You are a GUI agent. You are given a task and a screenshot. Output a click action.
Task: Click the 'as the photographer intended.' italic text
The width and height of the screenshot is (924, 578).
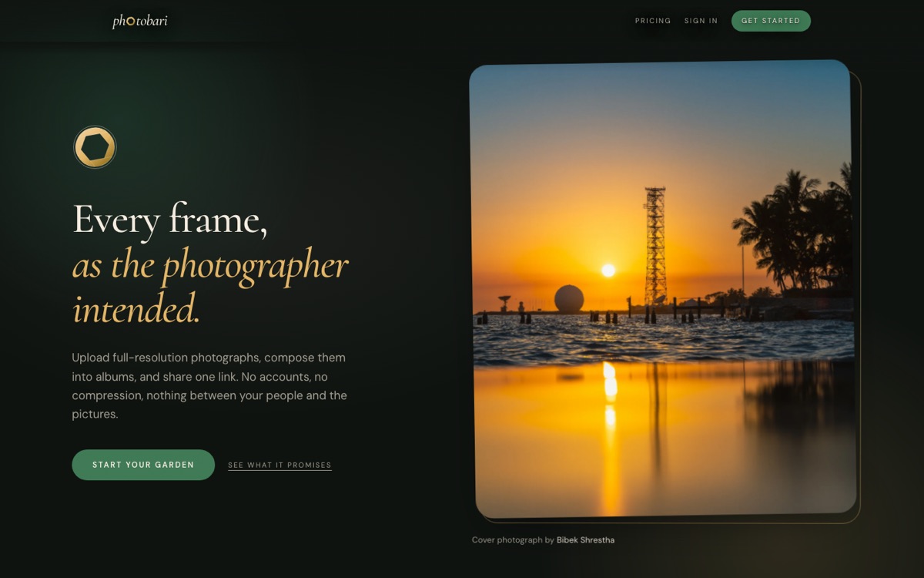click(210, 287)
